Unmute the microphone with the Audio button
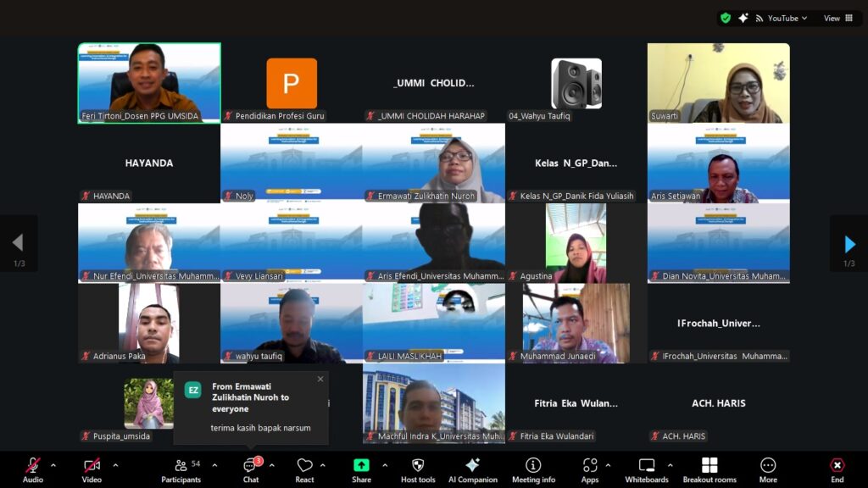This screenshot has width=868, height=488. point(33,469)
